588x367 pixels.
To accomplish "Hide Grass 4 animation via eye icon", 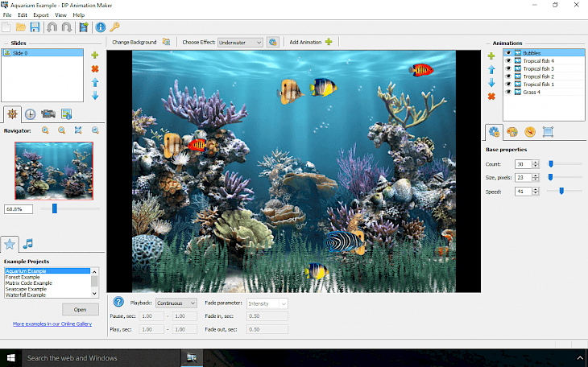I will tap(508, 93).
